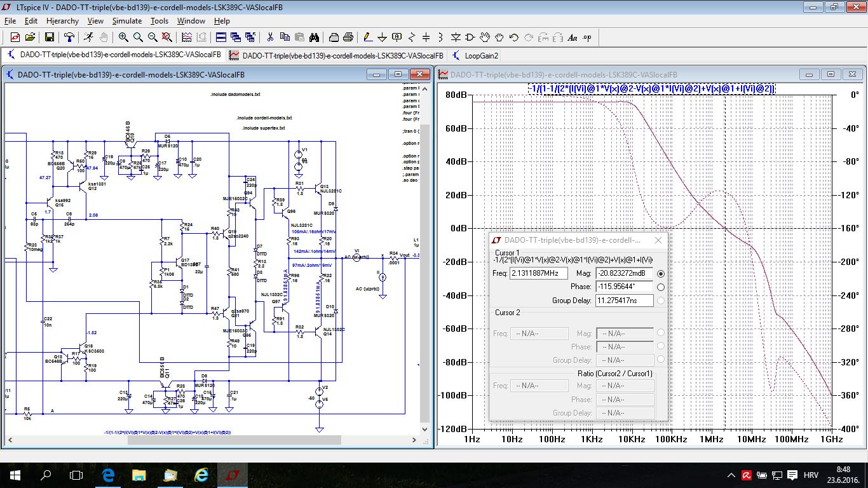The image size is (868, 488).
Task: Click the schematic horizontal scrollbar
Action: [212, 440]
